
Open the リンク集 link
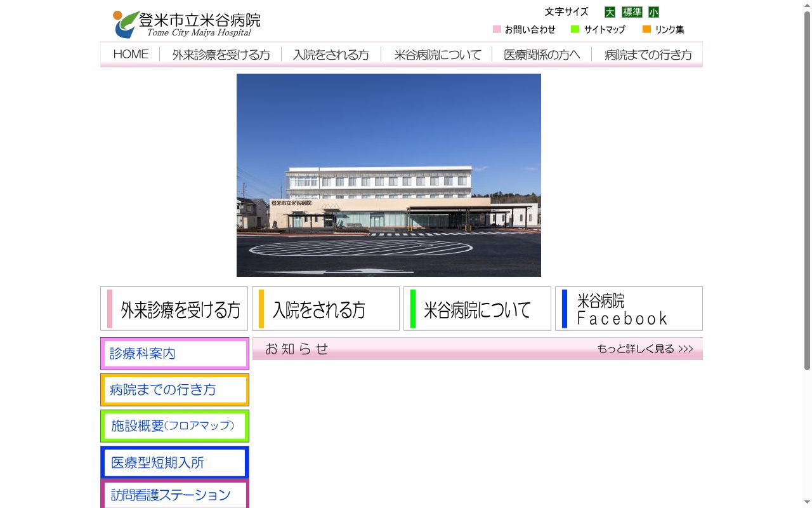tap(664, 29)
